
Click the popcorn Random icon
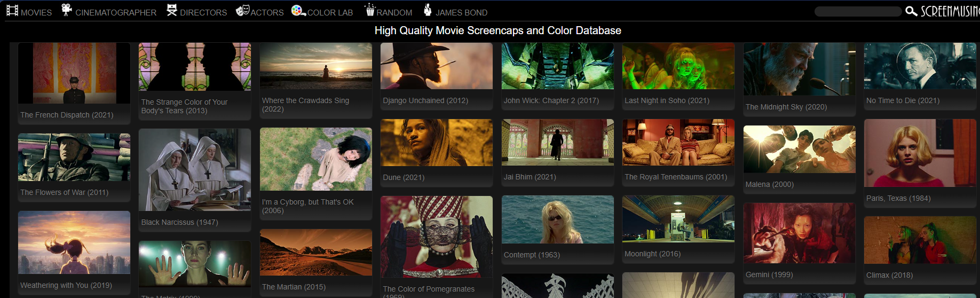coord(370,10)
